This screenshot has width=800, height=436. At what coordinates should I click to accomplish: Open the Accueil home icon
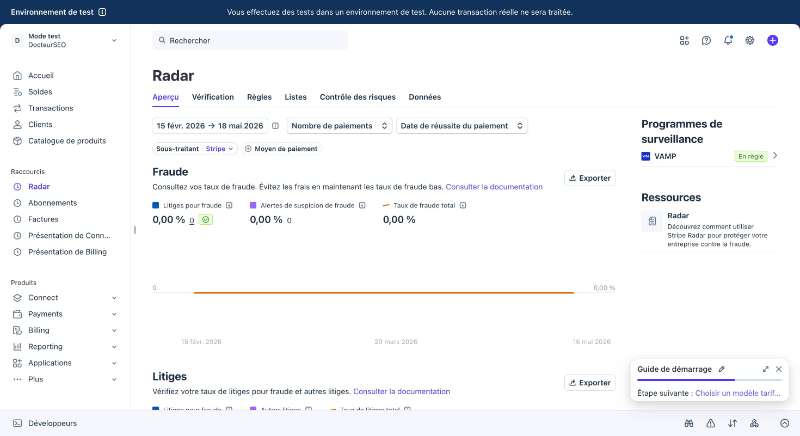tap(17, 75)
